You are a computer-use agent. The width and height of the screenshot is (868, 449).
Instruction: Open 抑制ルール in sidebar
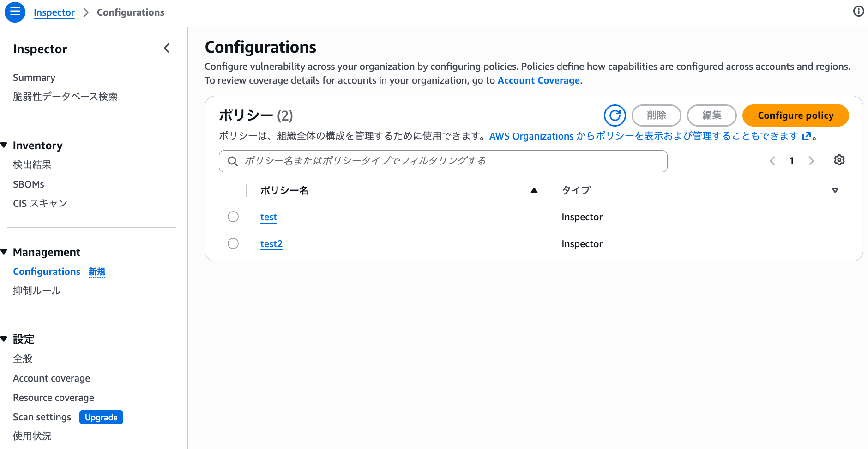click(37, 291)
